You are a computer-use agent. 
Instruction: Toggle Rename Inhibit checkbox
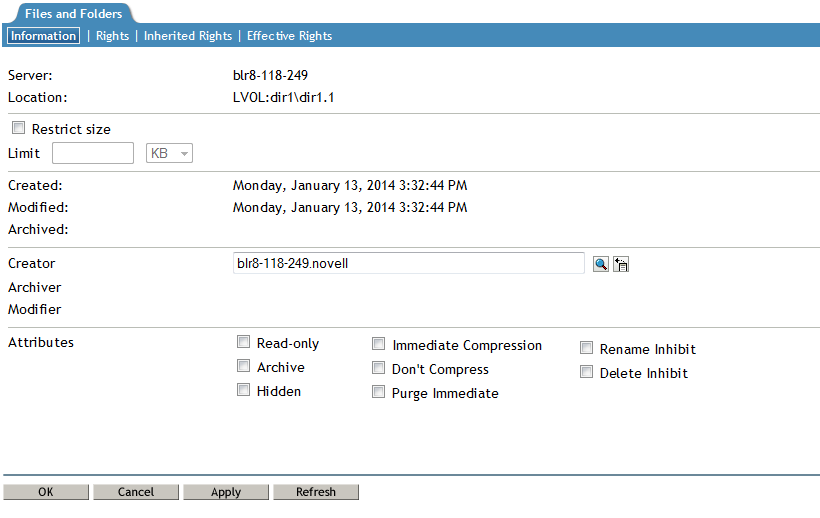click(586, 348)
